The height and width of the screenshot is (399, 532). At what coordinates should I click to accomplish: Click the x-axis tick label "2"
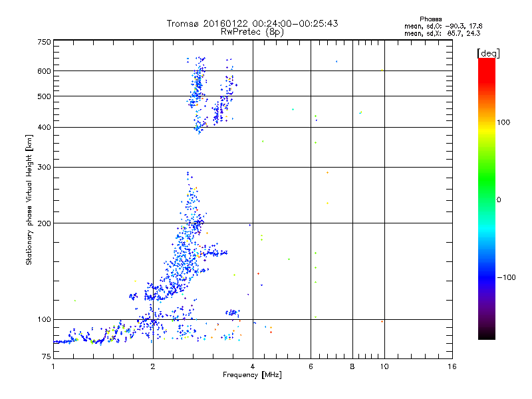153,366
